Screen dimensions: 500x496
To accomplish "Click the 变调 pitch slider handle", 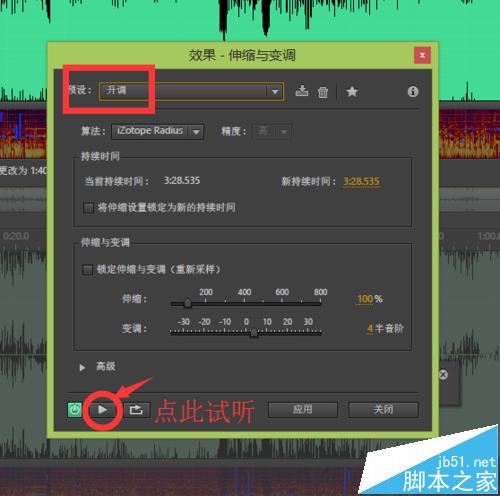I will point(254,333).
